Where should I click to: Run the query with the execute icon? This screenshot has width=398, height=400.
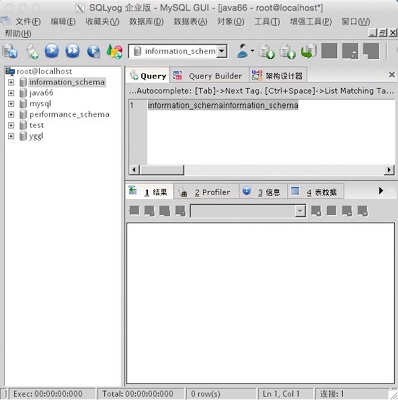pyautogui.click(x=52, y=51)
